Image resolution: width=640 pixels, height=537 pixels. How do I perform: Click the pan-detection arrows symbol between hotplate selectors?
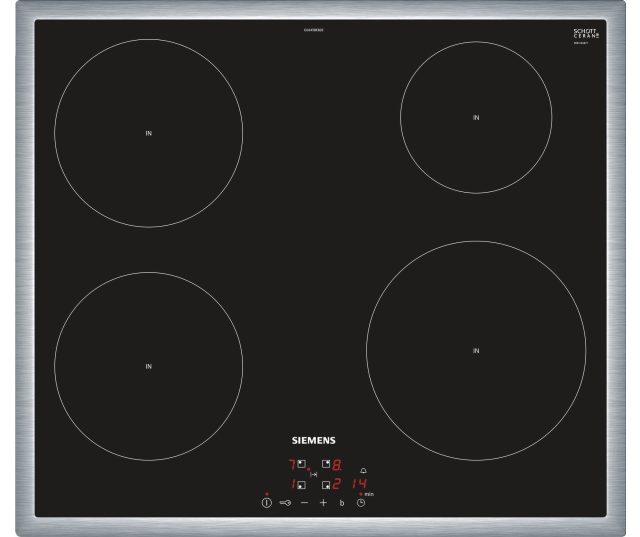coord(313,475)
